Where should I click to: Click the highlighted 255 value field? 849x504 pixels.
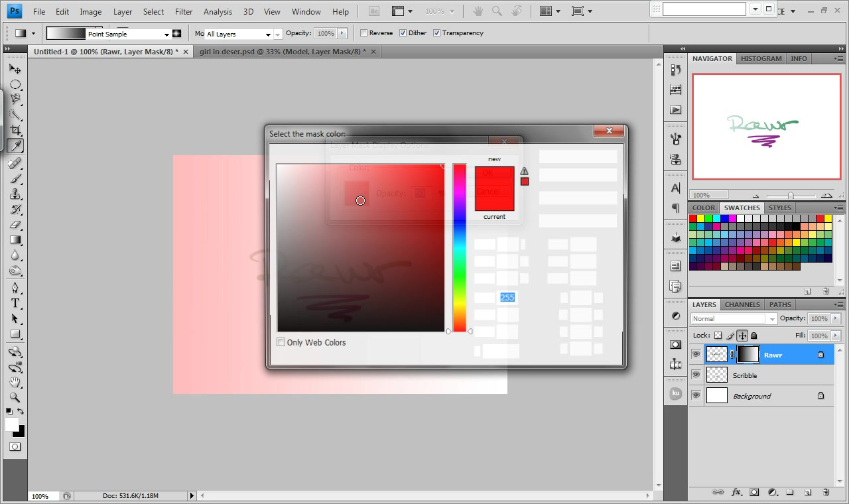[507, 297]
